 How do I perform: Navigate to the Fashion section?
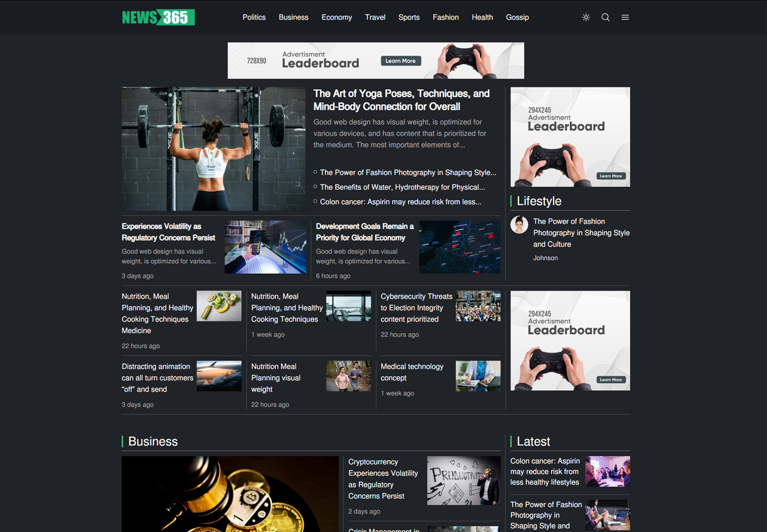[446, 17]
